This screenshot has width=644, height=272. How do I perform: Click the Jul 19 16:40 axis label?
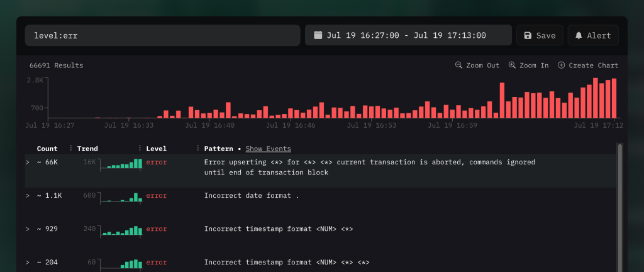click(x=209, y=125)
